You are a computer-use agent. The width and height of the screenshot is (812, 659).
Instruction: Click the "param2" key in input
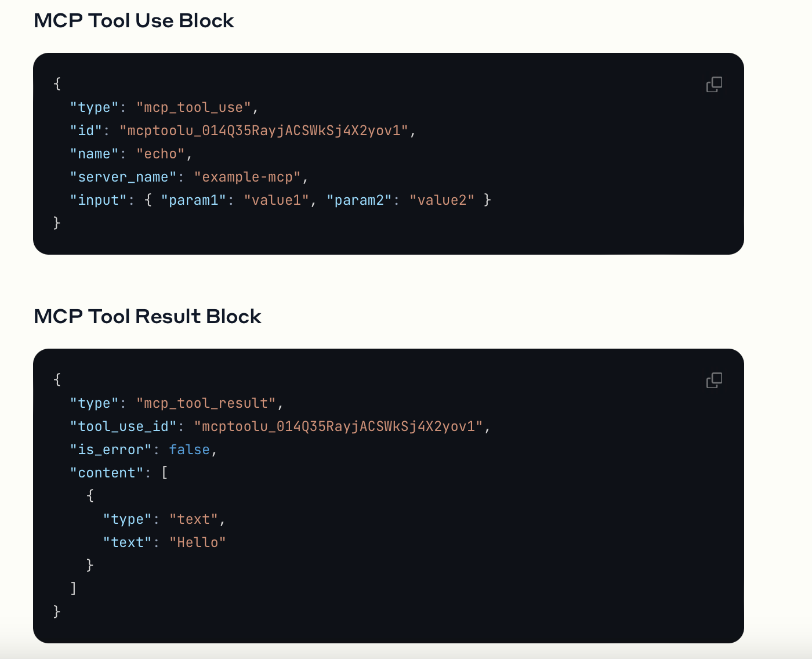(359, 200)
